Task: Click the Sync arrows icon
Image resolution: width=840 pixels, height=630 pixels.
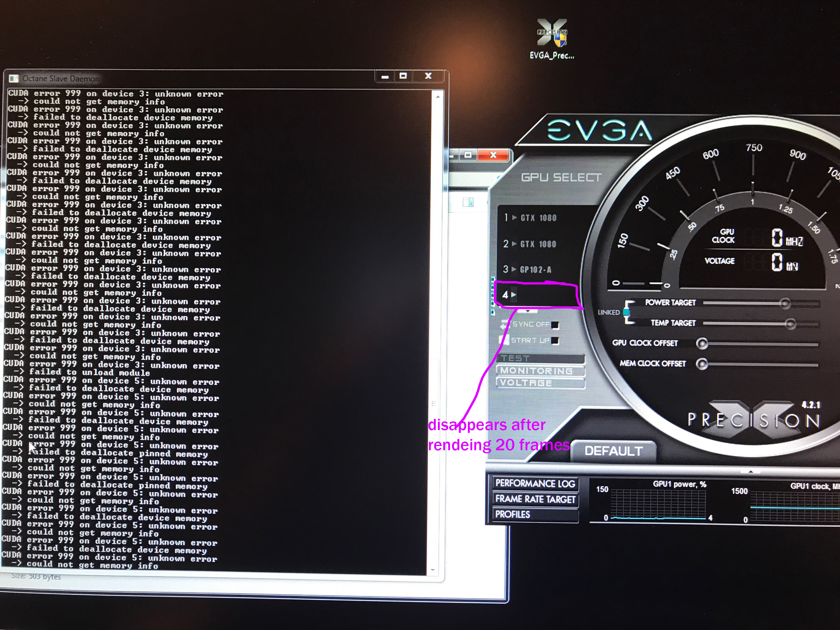Action: coord(505,324)
